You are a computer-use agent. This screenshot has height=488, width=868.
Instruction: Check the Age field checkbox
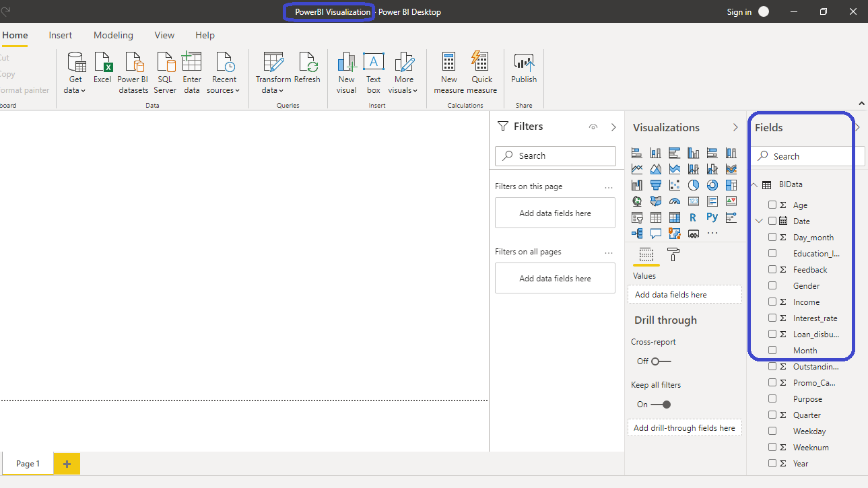pos(772,205)
